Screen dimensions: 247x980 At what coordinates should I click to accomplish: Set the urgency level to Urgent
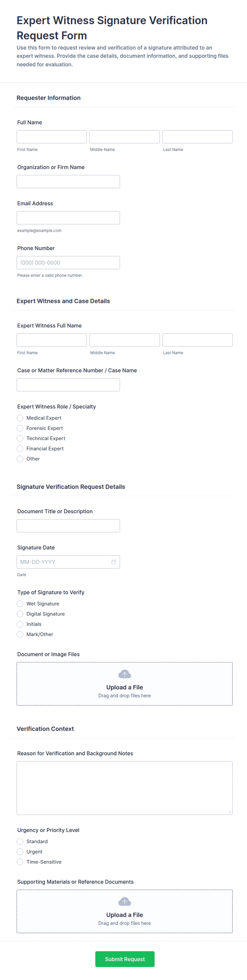(x=20, y=852)
